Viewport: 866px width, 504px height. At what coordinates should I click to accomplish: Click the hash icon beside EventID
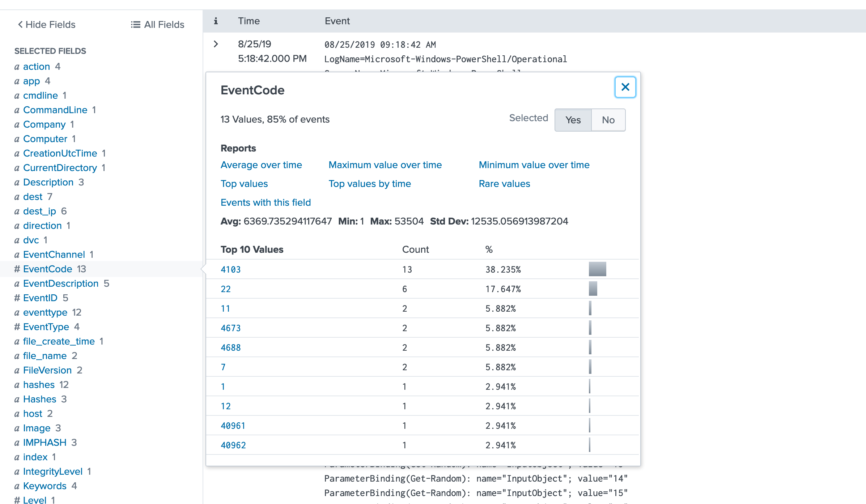(17, 298)
